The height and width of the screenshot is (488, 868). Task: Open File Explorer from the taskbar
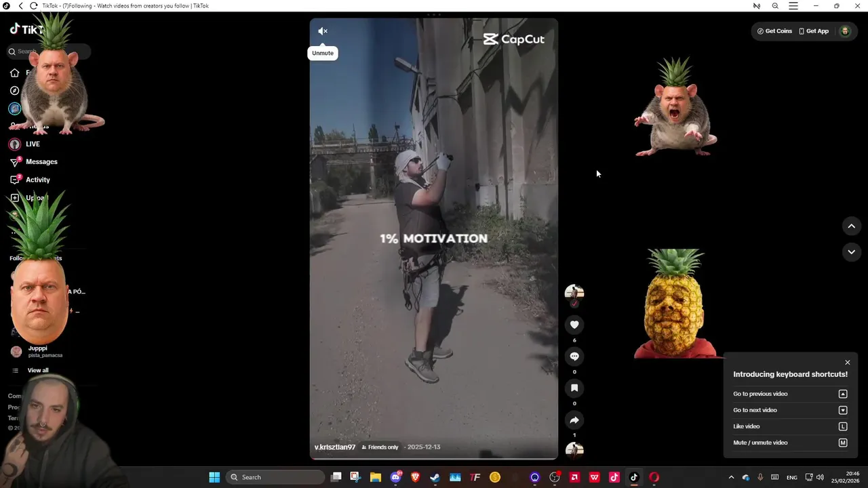coord(375,477)
